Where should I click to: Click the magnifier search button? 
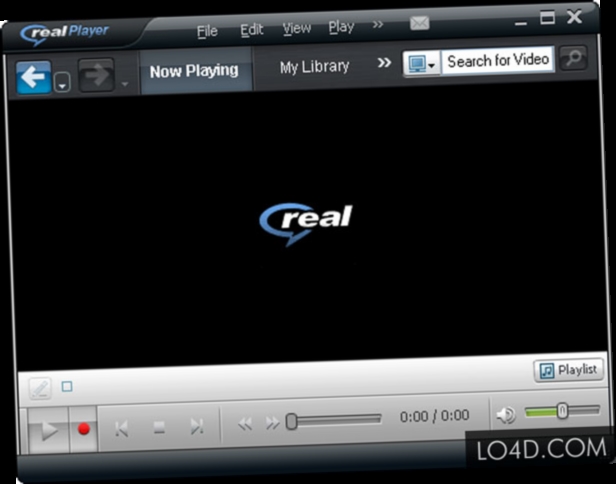(573, 58)
